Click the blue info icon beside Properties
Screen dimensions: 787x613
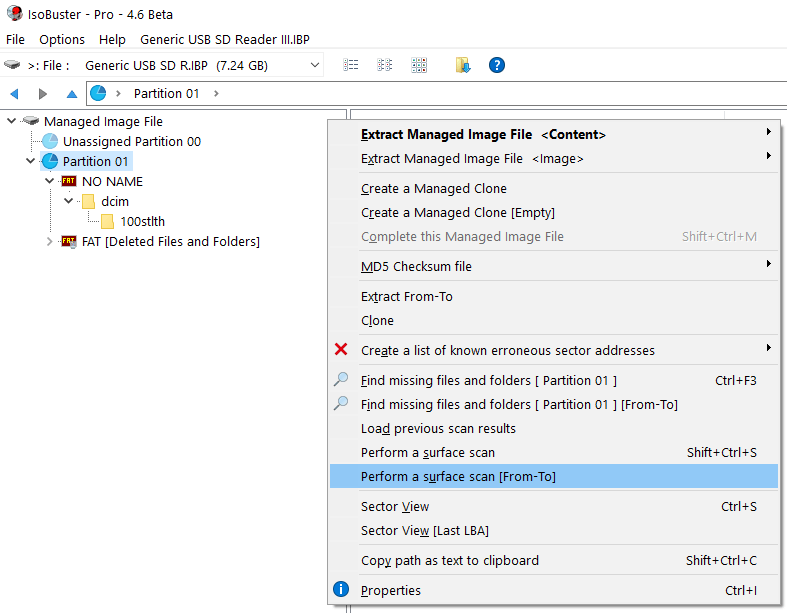pos(341,589)
